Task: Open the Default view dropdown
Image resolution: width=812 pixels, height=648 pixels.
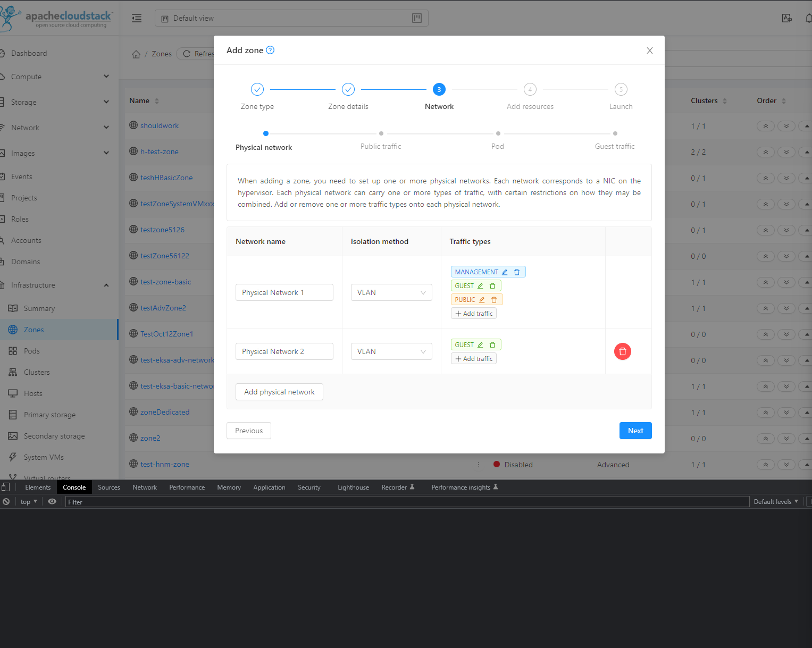Action: 291,18
